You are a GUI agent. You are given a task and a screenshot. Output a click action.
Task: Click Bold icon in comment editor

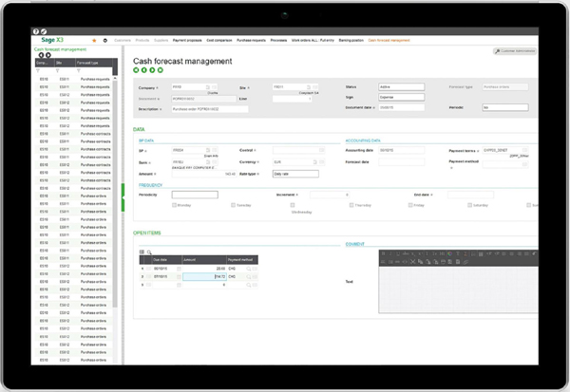point(383,253)
